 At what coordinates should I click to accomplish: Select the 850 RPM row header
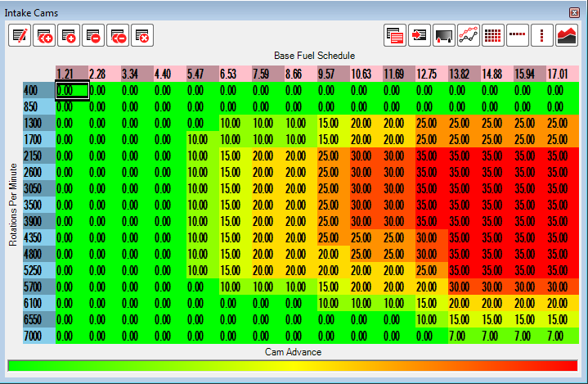click(x=39, y=107)
